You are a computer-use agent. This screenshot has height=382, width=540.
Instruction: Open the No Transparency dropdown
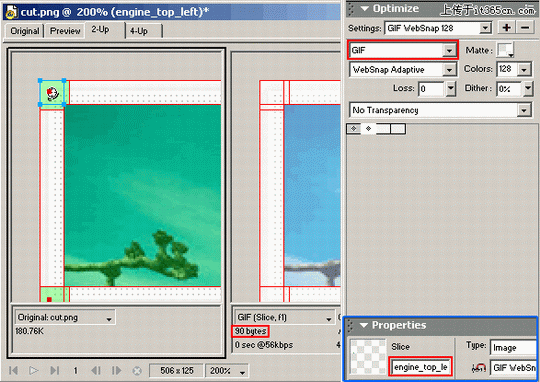click(x=440, y=110)
